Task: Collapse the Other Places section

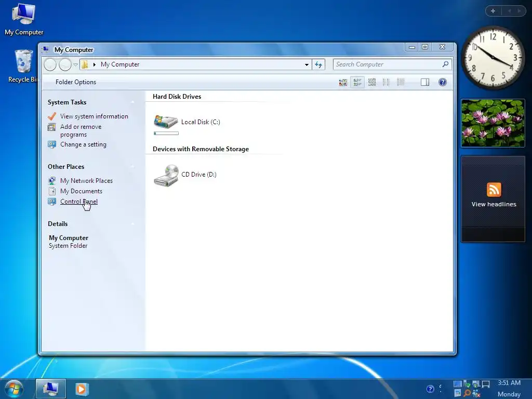Action: click(132, 167)
